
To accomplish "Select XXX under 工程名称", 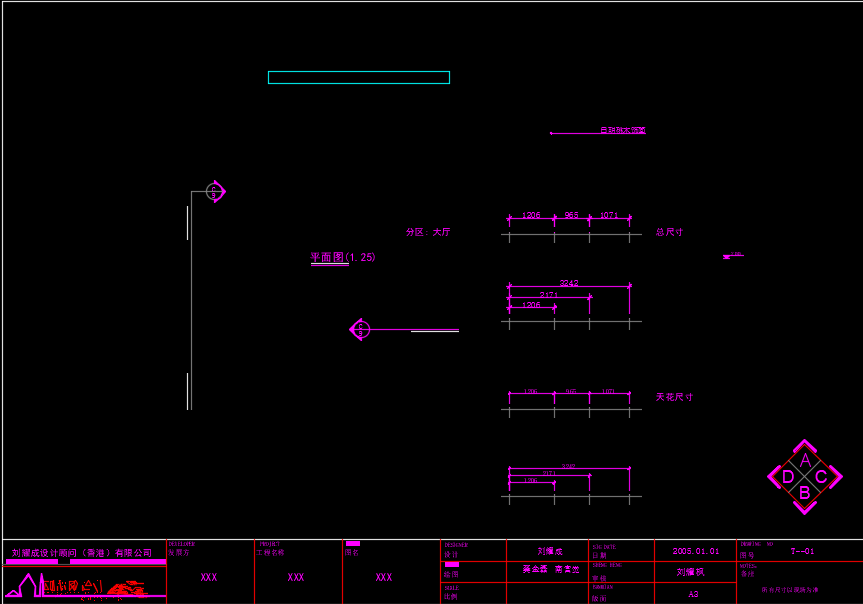I will point(296,577).
